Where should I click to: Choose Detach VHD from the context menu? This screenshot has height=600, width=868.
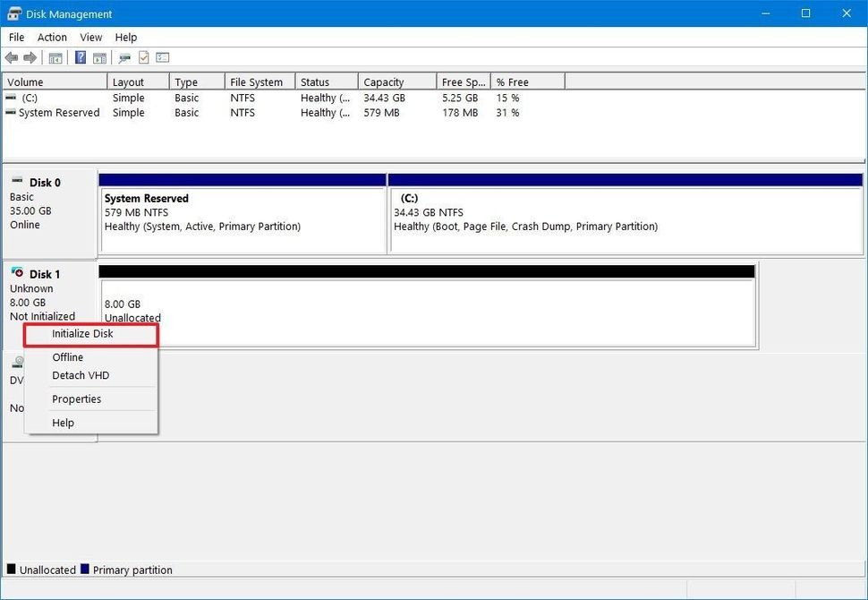(x=80, y=375)
